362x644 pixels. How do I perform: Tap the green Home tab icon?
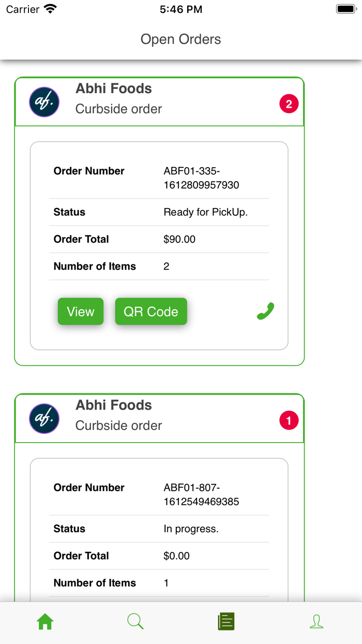pos(45,621)
